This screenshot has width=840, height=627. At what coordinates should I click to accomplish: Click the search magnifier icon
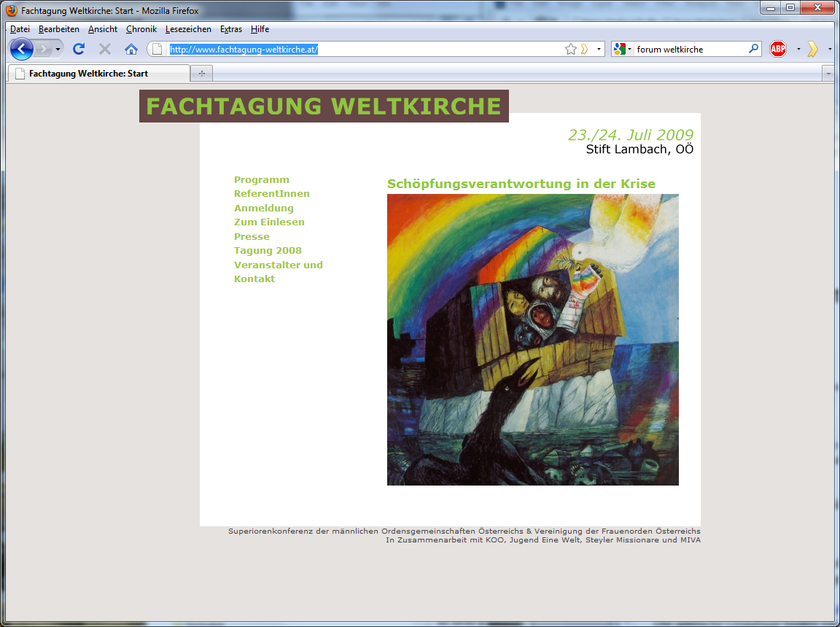pos(753,49)
